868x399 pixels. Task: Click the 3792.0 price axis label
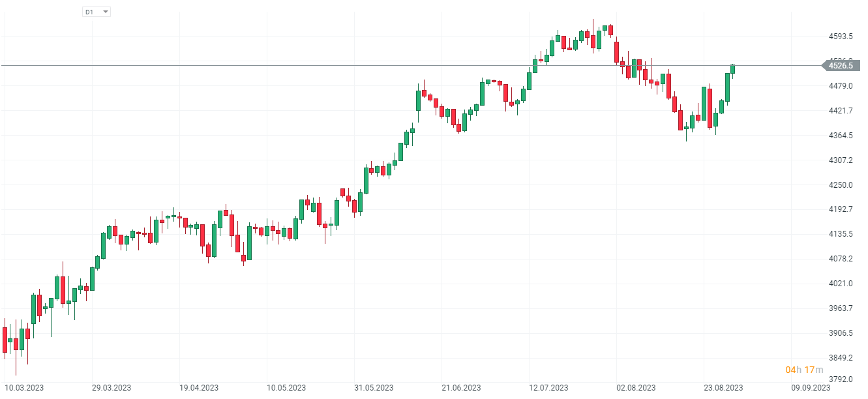(x=841, y=378)
